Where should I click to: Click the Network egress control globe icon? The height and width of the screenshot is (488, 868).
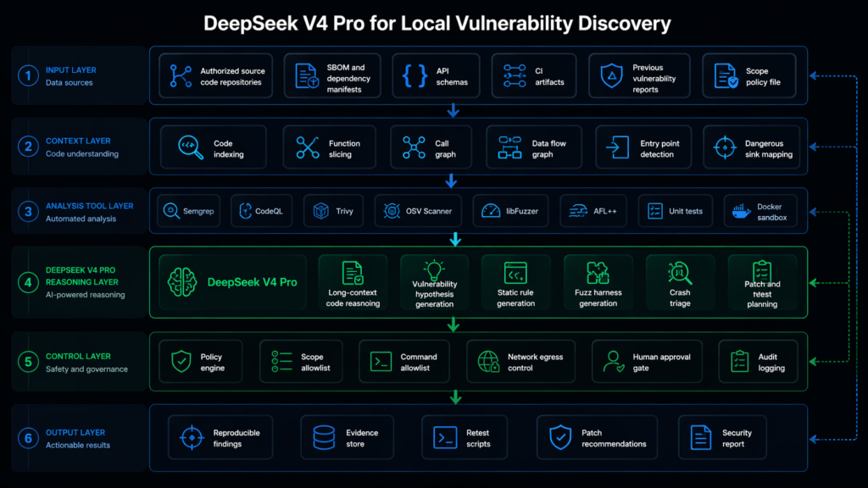point(488,363)
